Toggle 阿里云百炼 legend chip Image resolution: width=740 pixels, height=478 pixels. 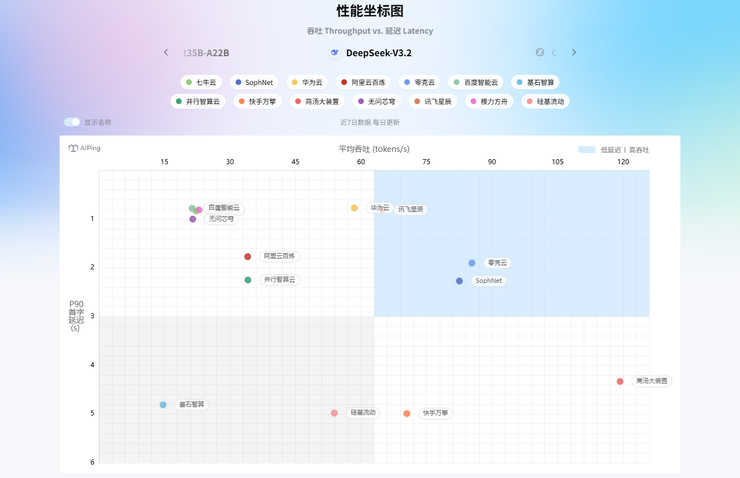pos(363,82)
